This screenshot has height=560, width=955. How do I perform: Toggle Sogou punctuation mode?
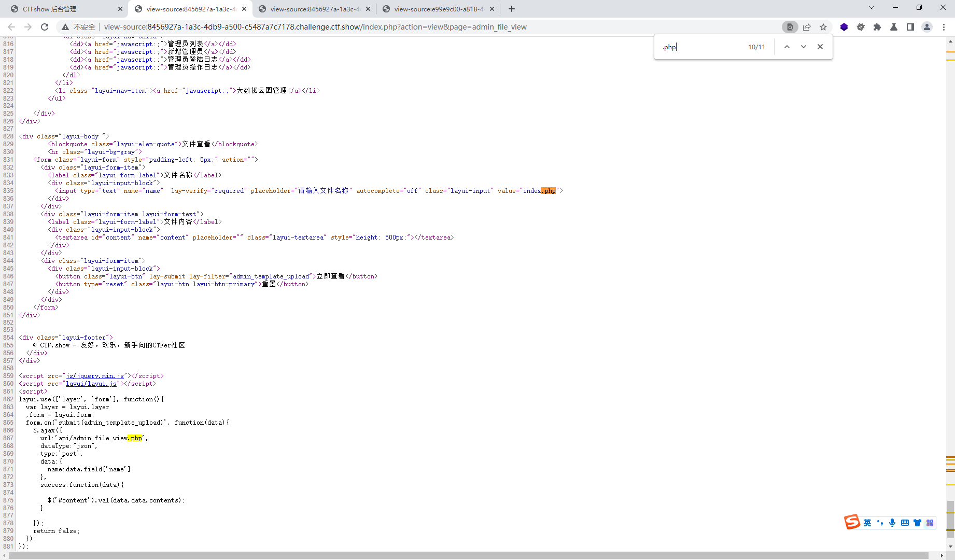880,523
